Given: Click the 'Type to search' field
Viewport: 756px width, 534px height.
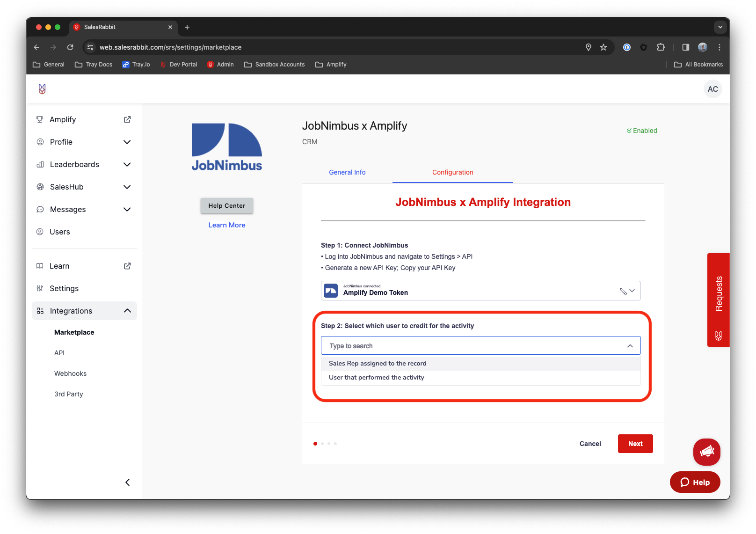Looking at the screenshot, I should click(x=480, y=346).
